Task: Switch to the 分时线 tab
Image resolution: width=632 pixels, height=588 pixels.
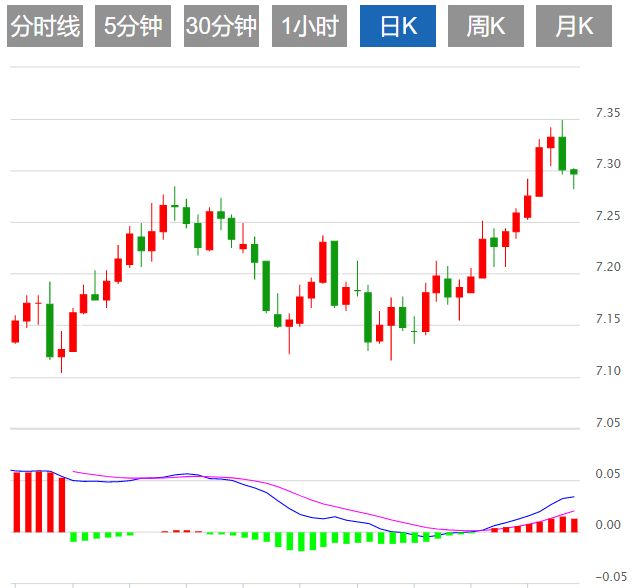Action: [45, 27]
